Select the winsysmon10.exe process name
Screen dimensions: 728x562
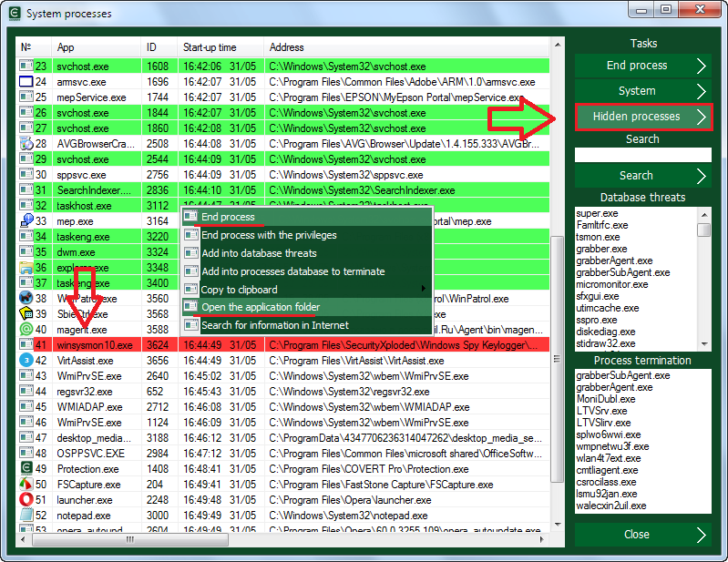[94, 345]
